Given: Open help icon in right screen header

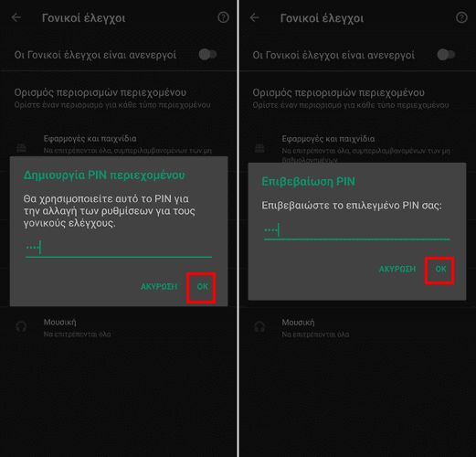Looking at the screenshot, I should coord(461,17).
